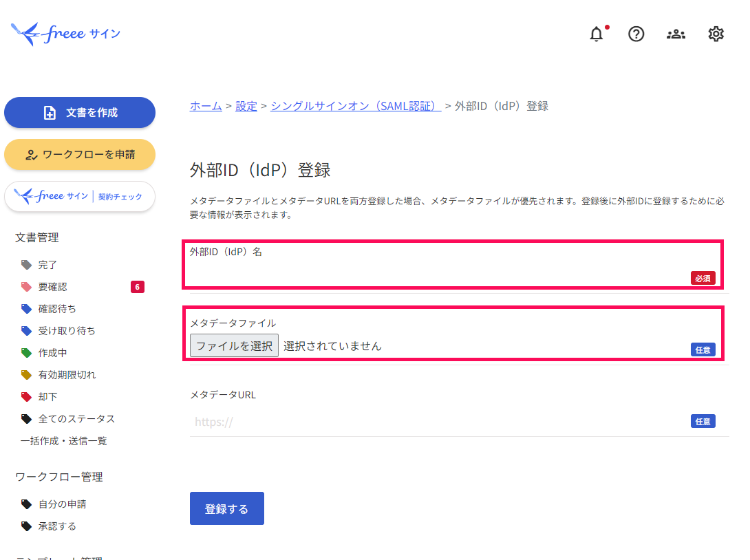Screen dimensions: 750x560
Task: Go to ホーム breadcrumb link
Action: pyautogui.click(x=206, y=106)
